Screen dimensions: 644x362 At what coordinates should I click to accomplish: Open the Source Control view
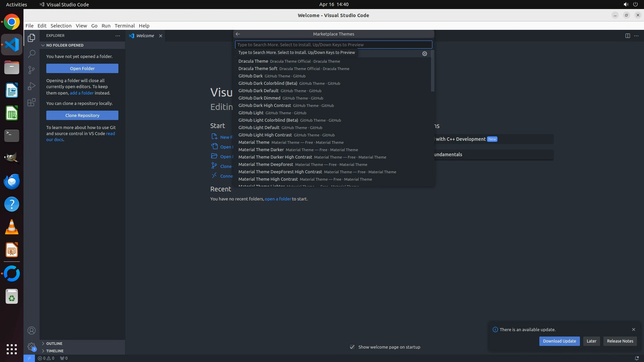click(32, 70)
